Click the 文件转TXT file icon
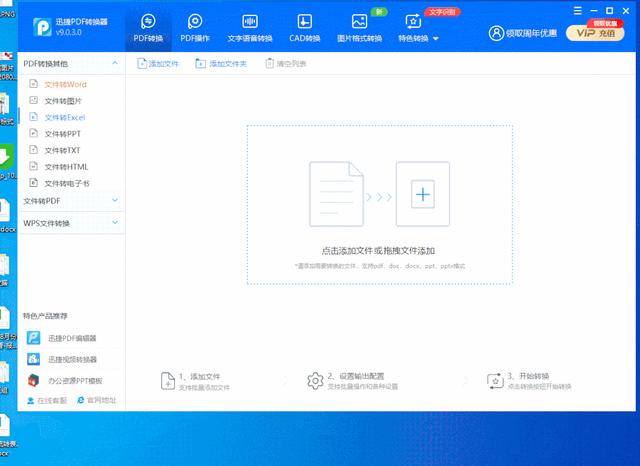640x466 pixels. [34, 150]
